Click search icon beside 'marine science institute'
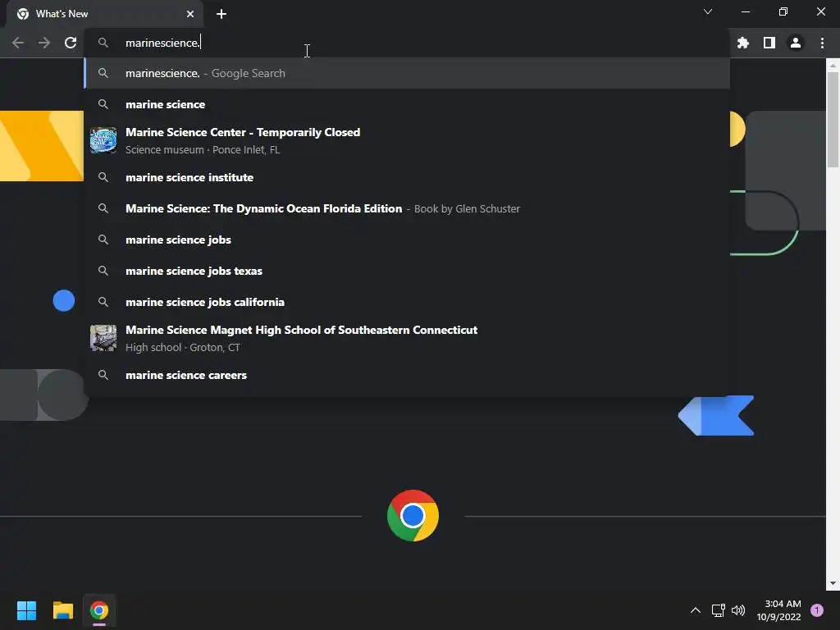840x630 pixels. [103, 177]
